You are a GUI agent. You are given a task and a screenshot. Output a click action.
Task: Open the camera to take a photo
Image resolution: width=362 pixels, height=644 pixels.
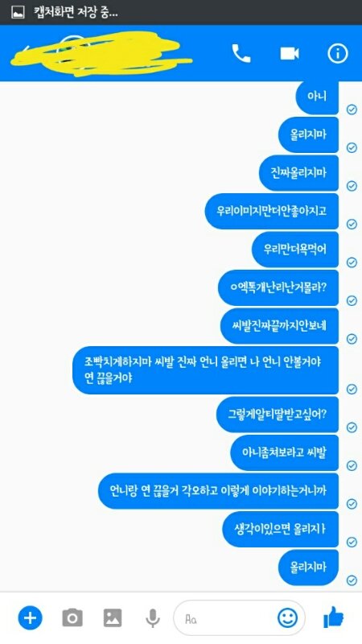point(72,617)
